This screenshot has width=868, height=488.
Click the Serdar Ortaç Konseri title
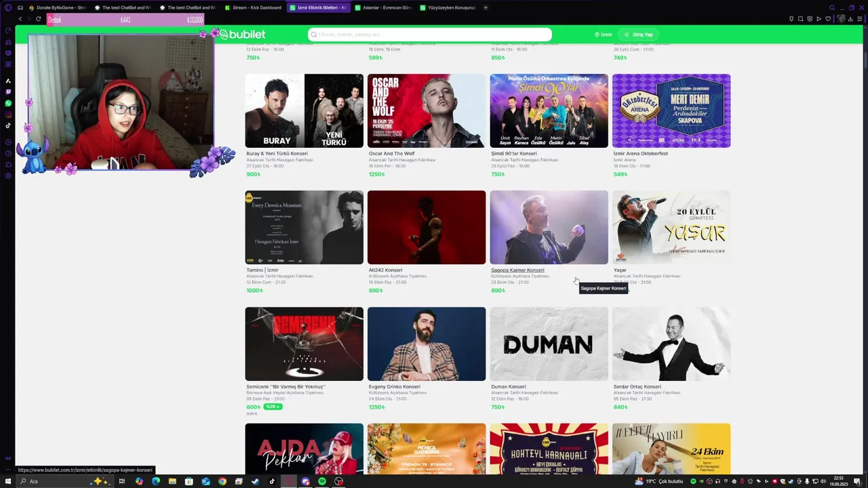point(637,386)
